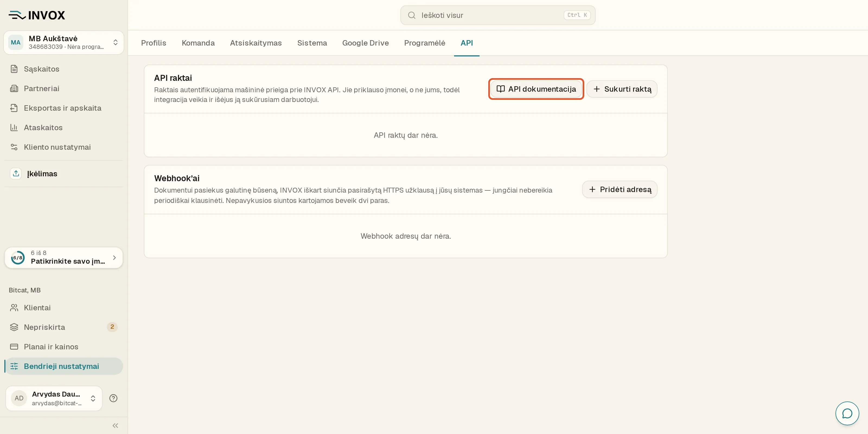Collapse the sidebar with the double chevron

[x=115, y=426]
